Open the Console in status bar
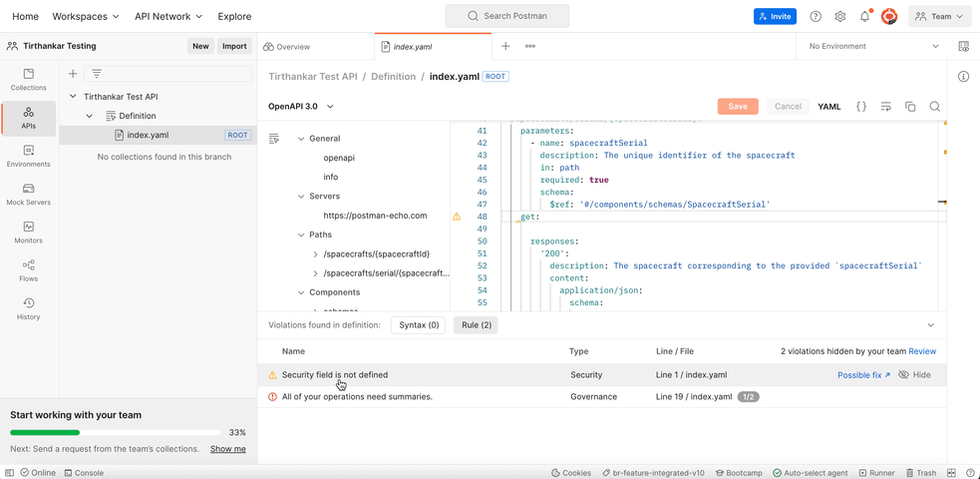Screen dimensions: 980x479 pos(84,473)
